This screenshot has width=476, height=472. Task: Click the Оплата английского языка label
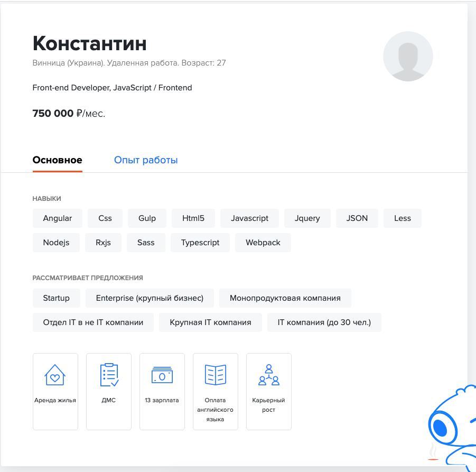pos(215,410)
